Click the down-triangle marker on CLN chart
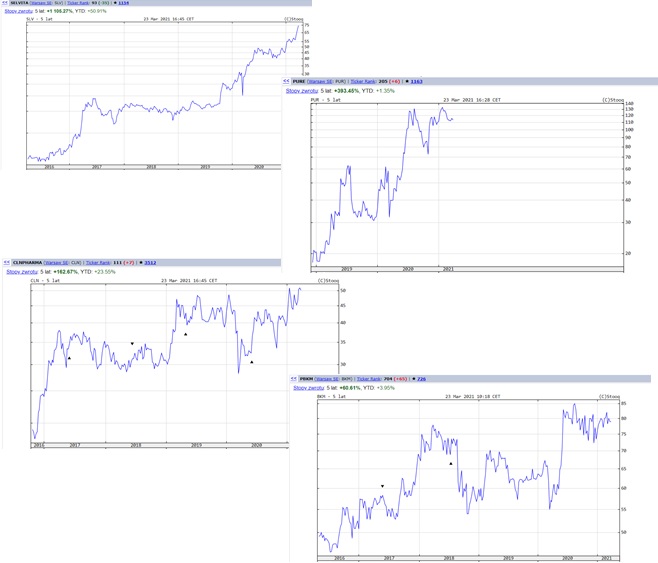 coord(132,344)
